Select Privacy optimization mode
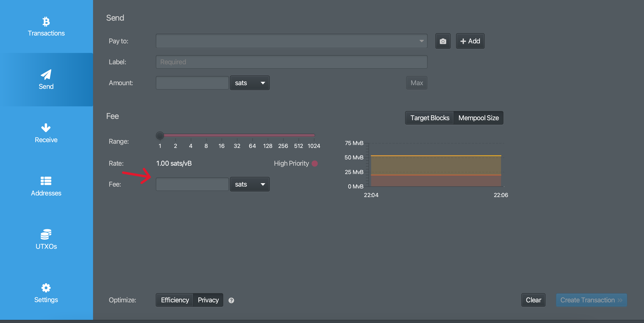This screenshot has height=323, width=644. [x=208, y=300]
